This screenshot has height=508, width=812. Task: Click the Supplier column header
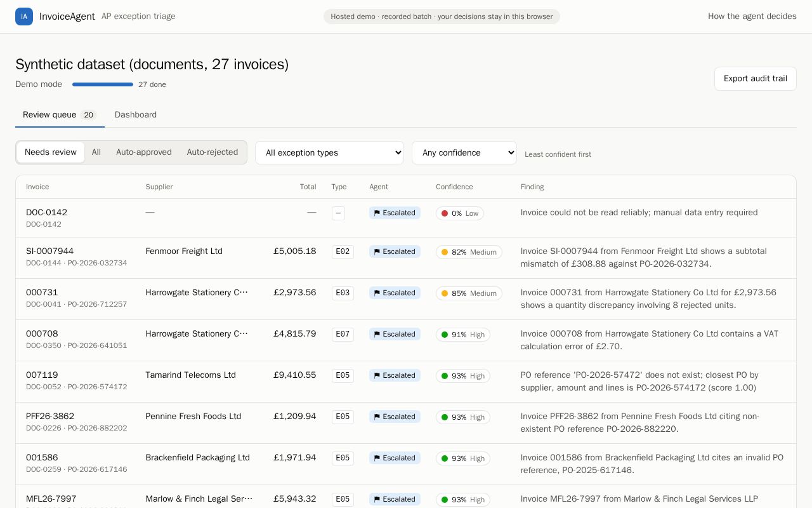[x=159, y=187]
